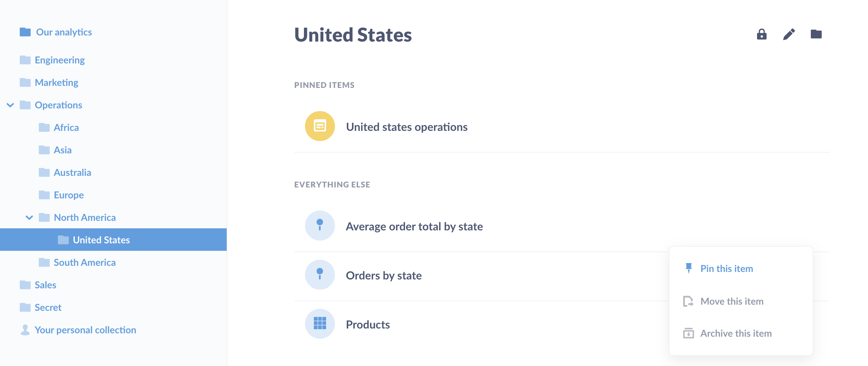The image size is (868, 366).
Task: Click the person icon for personal collection
Action: (x=25, y=330)
